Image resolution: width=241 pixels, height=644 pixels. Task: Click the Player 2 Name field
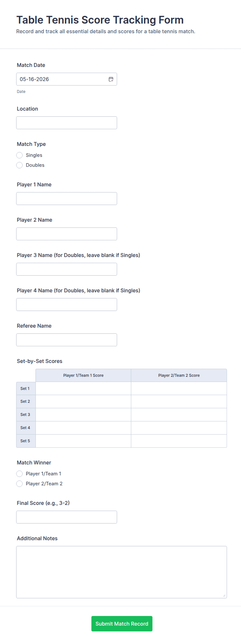(67, 234)
